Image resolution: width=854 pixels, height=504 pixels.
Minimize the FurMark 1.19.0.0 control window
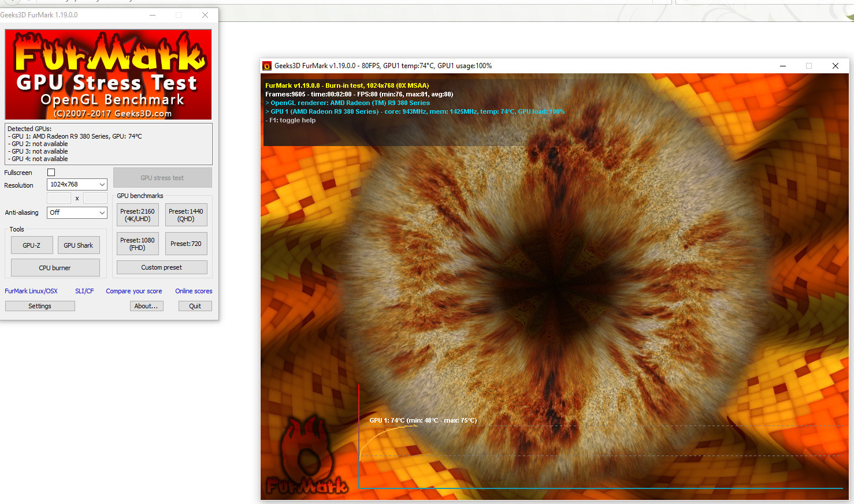pos(153,15)
